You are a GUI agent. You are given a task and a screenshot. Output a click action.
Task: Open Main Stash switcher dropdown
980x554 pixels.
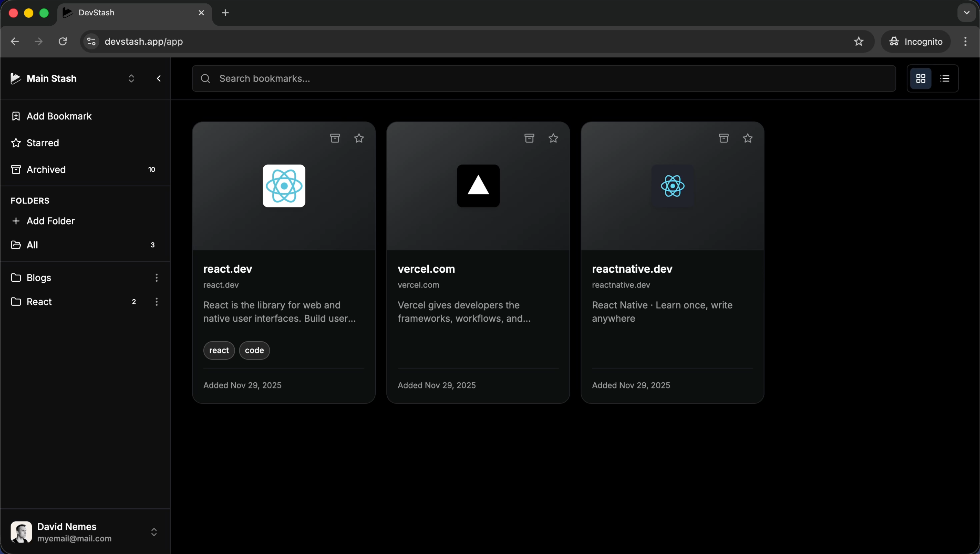pos(131,78)
